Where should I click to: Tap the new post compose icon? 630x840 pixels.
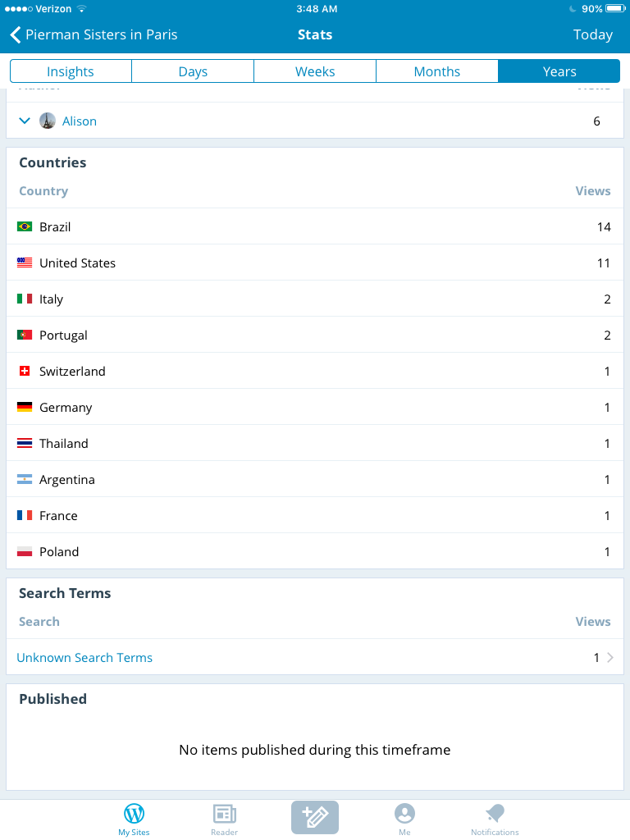coord(315,817)
